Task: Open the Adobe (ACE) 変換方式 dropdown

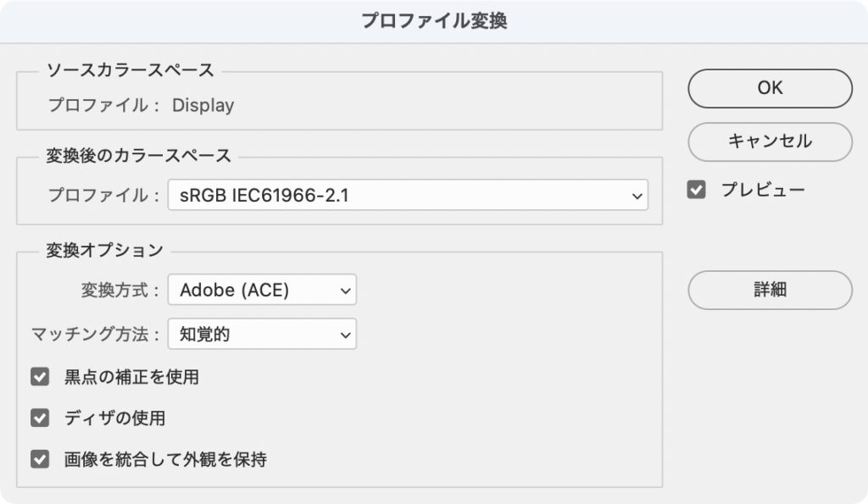Action: [x=262, y=291]
